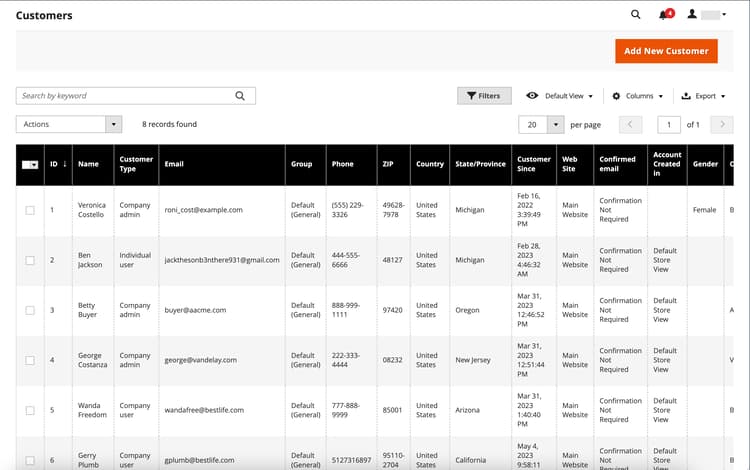Click the Columns gear icon
The height and width of the screenshot is (470, 750).
[x=616, y=96]
